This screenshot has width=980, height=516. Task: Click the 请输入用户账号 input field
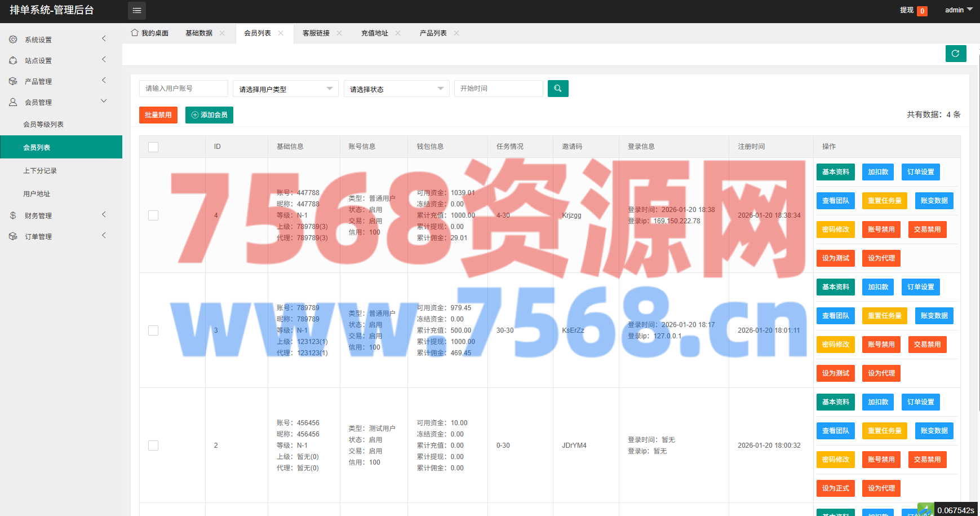183,89
